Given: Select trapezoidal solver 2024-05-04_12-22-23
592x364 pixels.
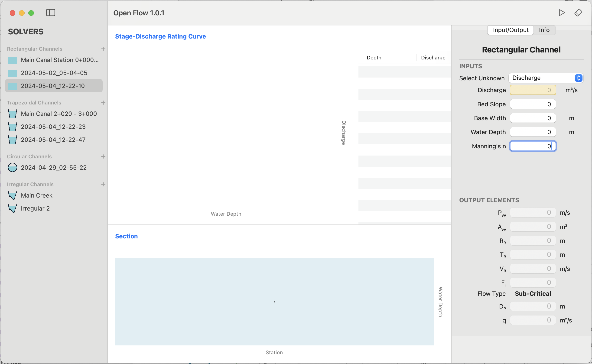Looking at the screenshot, I should tap(54, 127).
